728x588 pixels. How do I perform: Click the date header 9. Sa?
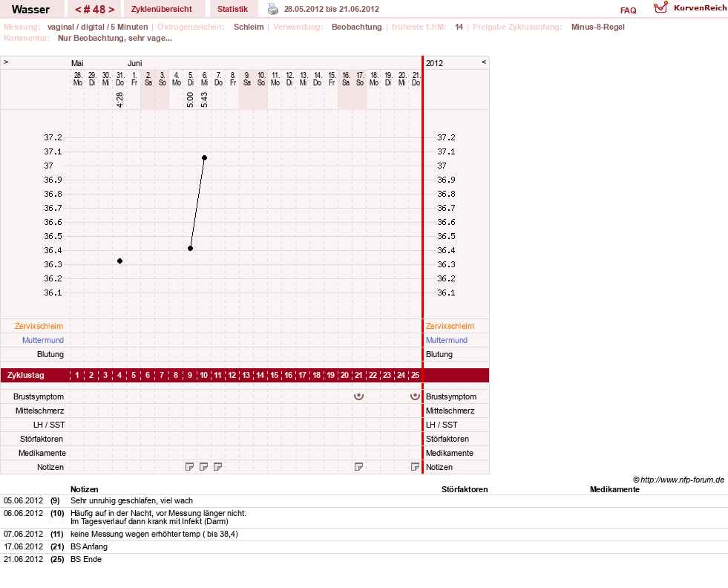pyautogui.click(x=247, y=79)
